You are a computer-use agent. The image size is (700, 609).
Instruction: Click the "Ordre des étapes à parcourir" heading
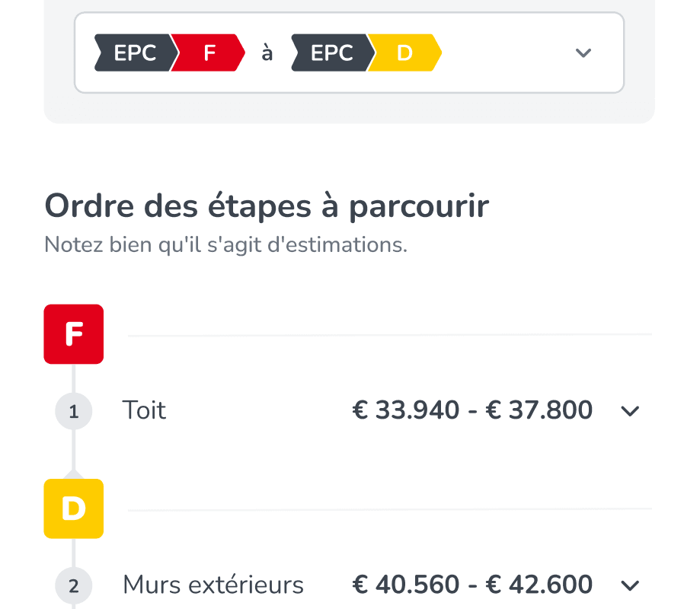point(267,206)
